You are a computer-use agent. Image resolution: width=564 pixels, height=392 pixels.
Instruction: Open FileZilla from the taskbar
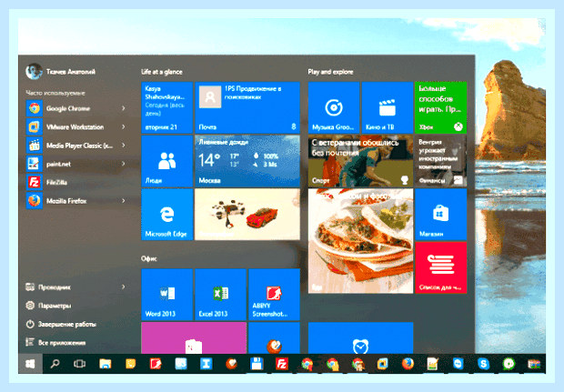(282, 364)
